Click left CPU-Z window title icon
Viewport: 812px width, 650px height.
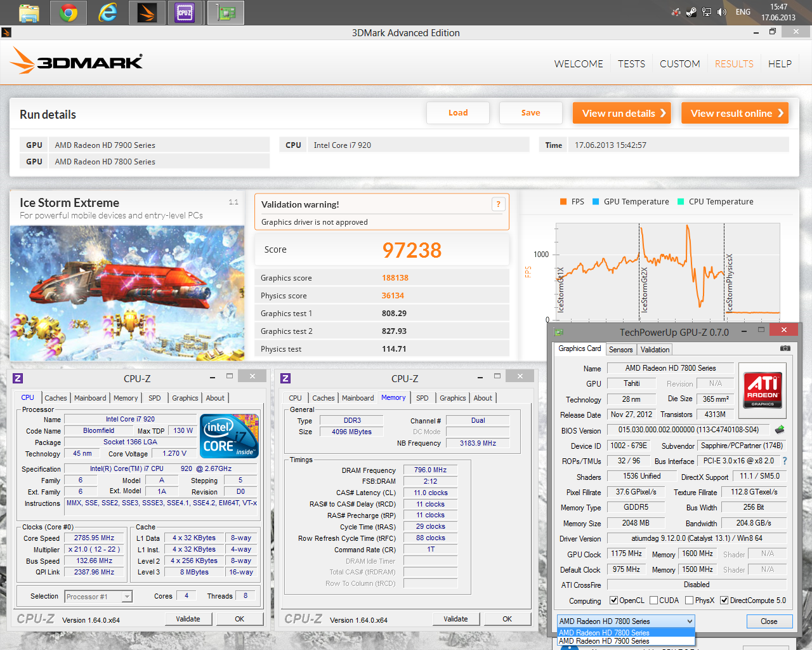pos(18,378)
